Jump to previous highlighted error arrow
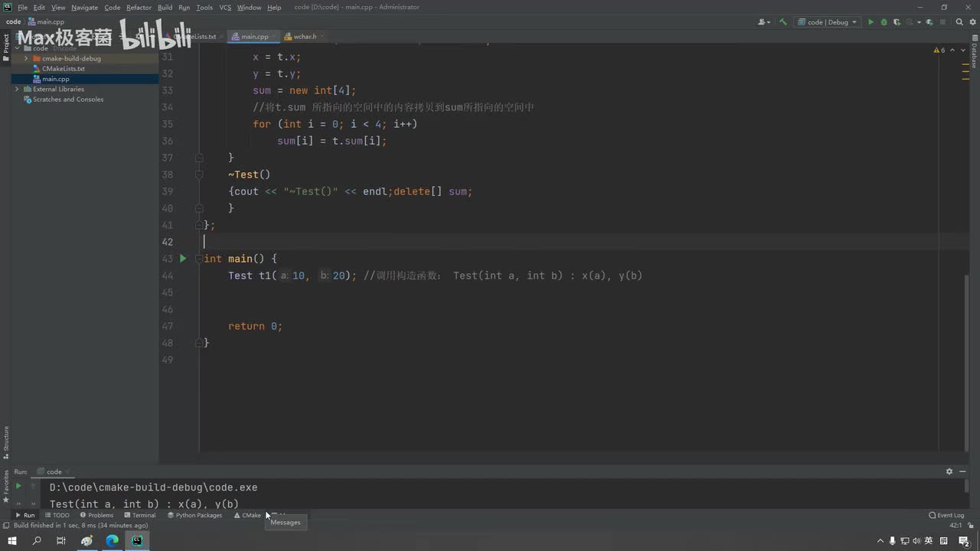Image resolution: width=980 pixels, height=551 pixels. (x=952, y=51)
